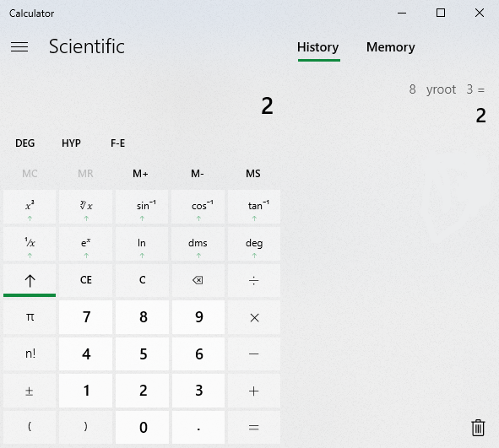The height and width of the screenshot is (448, 499).
Task: Click the plus-minus sign key
Action: tap(30, 391)
